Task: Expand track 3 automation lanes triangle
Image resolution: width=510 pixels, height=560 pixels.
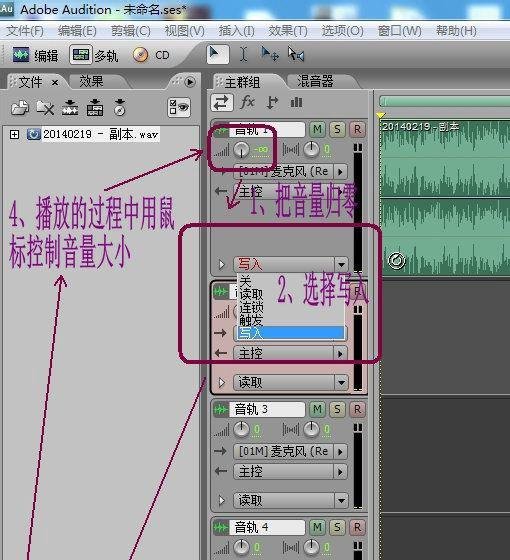Action: click(222, 501)
